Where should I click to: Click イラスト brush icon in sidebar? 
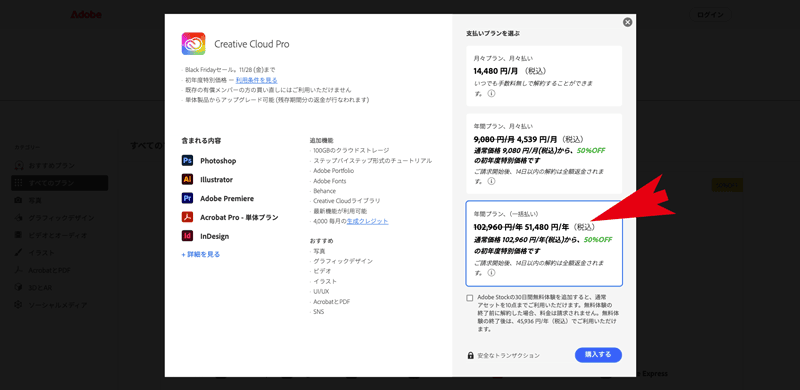click(19, 253)
